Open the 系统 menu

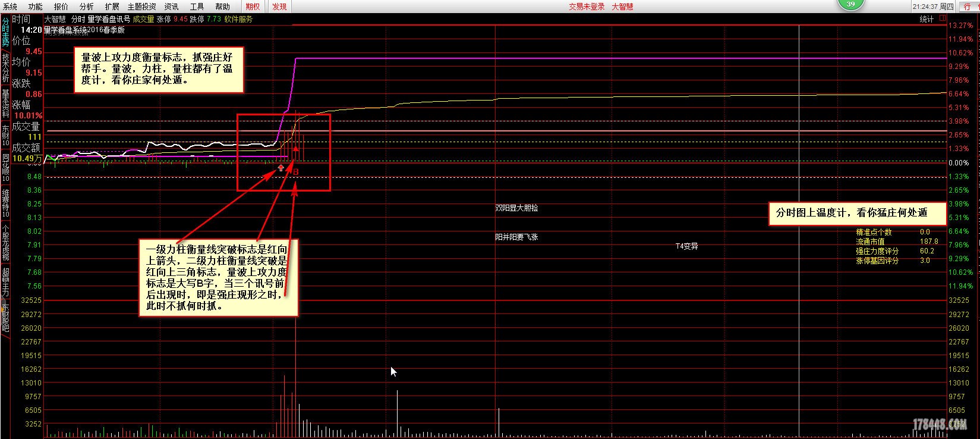[10, 7]
